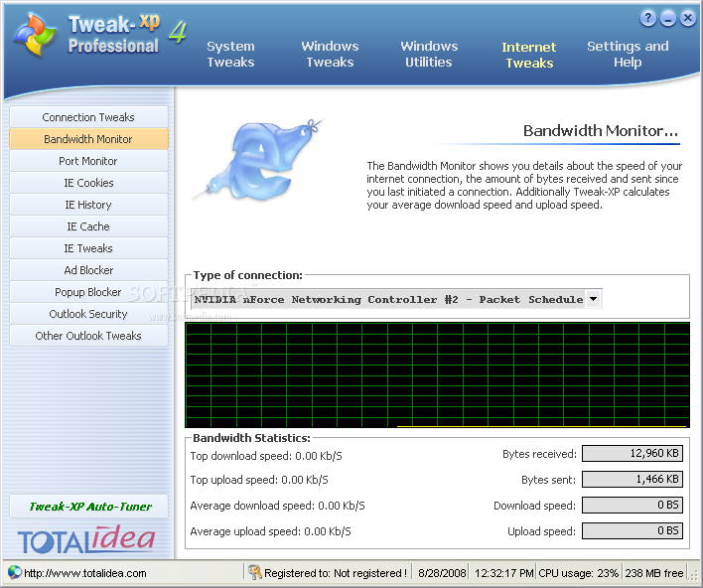Click the blue Internet Explorer bird illustration

point(258,161)
